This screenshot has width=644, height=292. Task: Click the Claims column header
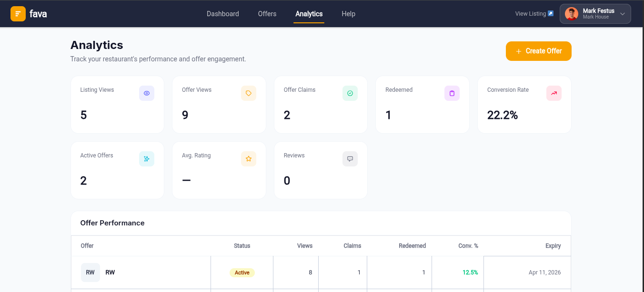pyautogui.click(x=352, y=246)
